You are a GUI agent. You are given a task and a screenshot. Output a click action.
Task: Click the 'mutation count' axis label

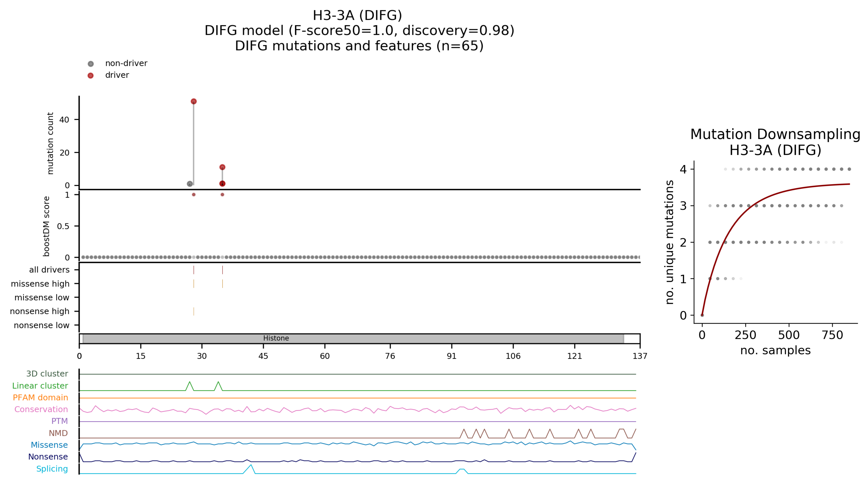(x=50, y=143)
